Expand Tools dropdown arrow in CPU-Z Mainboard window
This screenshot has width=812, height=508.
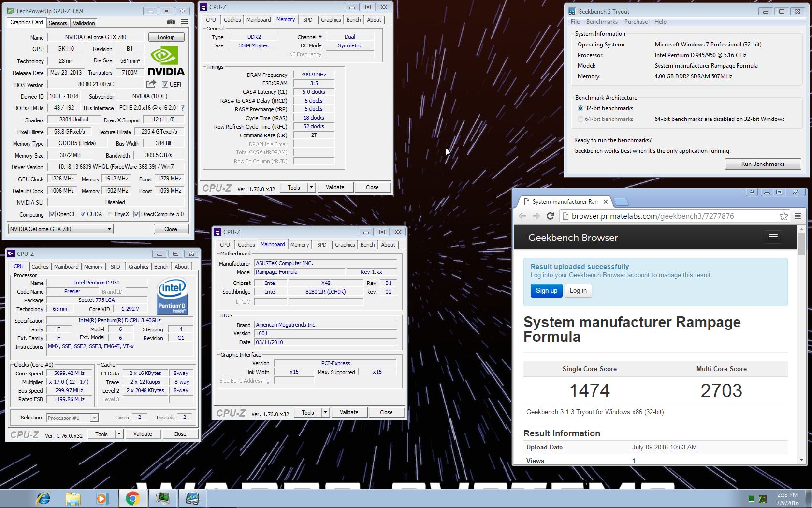(x=325, y=412)
